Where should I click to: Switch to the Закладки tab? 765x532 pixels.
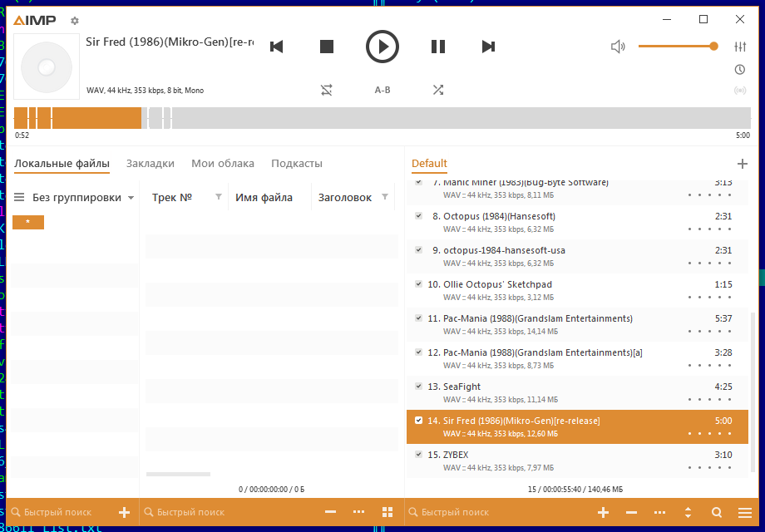(150, 164)
